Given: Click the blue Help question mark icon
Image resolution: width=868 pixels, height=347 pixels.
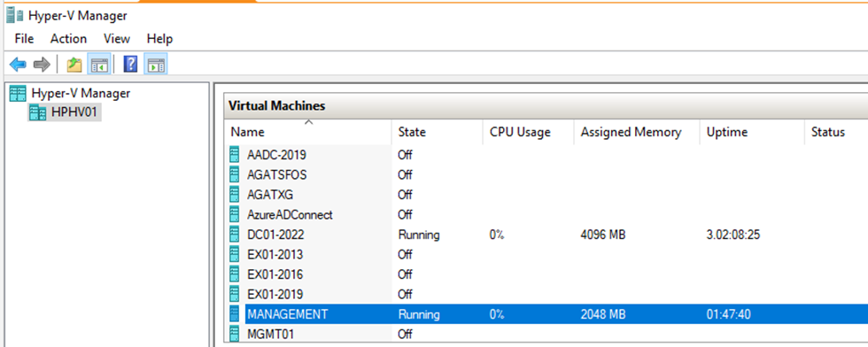Looking at the screenshot, I should (131, 65).
